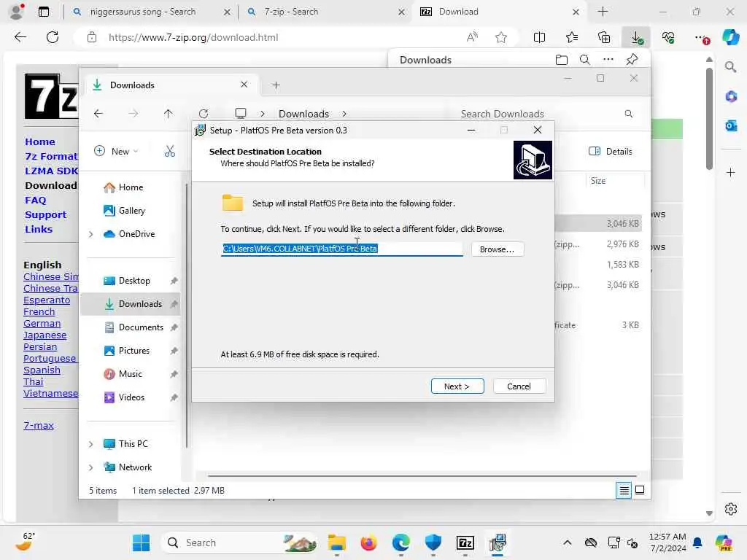747x560 pixels.
Task: Open the Edge sidebar search icon
Action: coord(730,66)
